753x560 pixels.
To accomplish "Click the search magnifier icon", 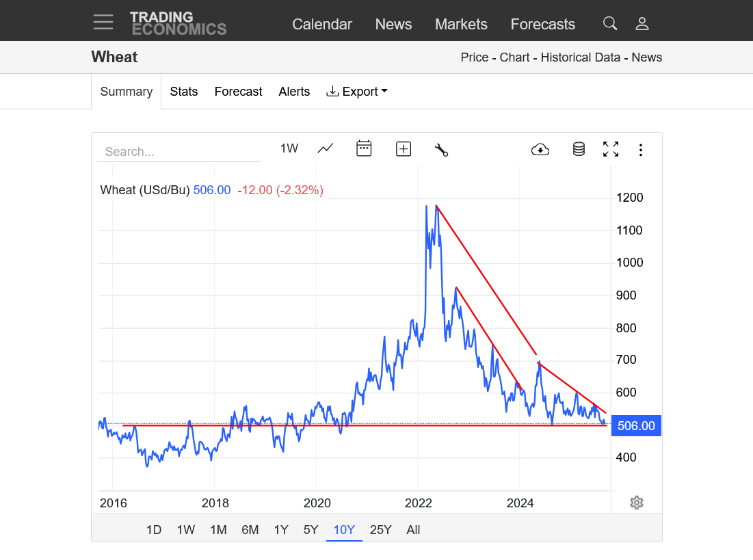I will [x=609, y=24].
